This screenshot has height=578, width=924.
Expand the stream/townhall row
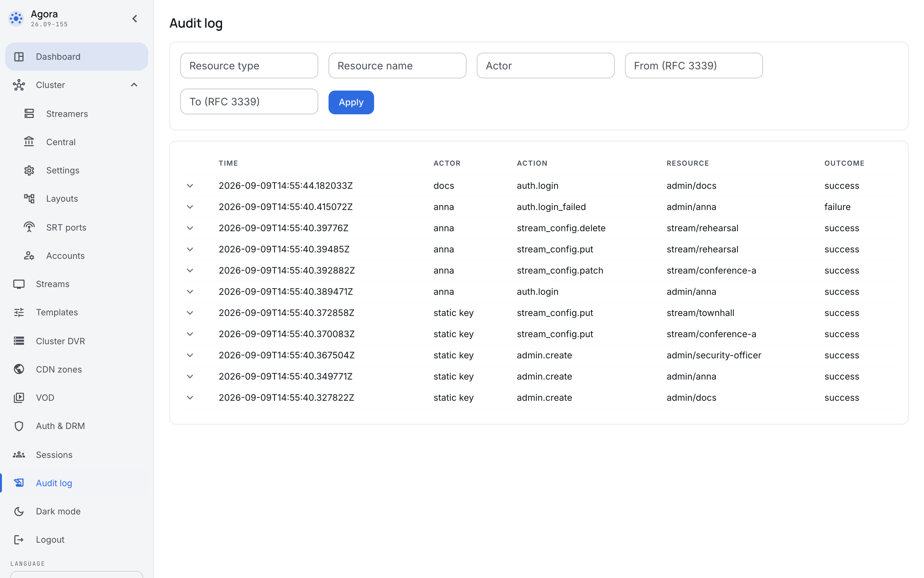click(x=190, y=313)
